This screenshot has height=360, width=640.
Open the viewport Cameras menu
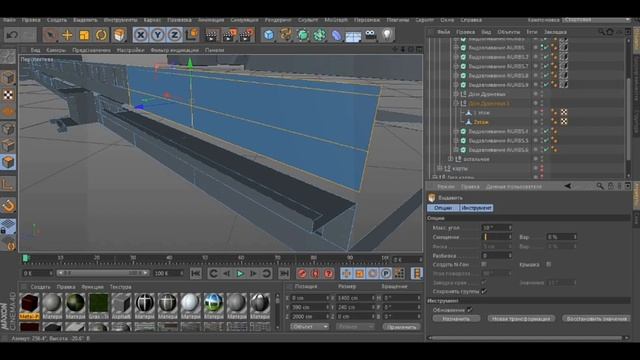pyautogui.click(x=56, y=50)
